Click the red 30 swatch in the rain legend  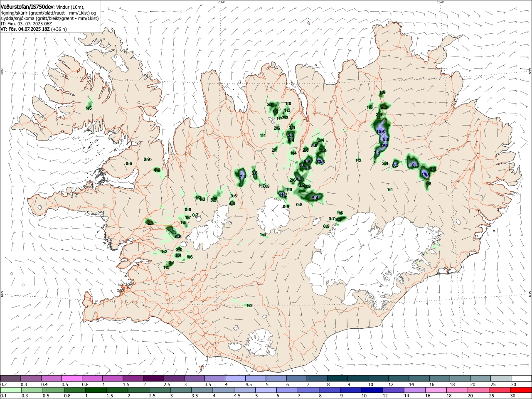(x=521, y=390)
